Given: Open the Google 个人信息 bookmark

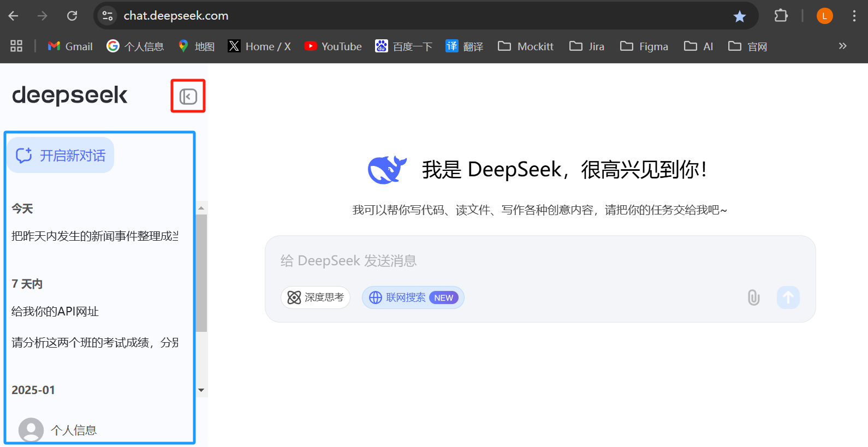Looking at the screenshot, I should pos(135,46).
